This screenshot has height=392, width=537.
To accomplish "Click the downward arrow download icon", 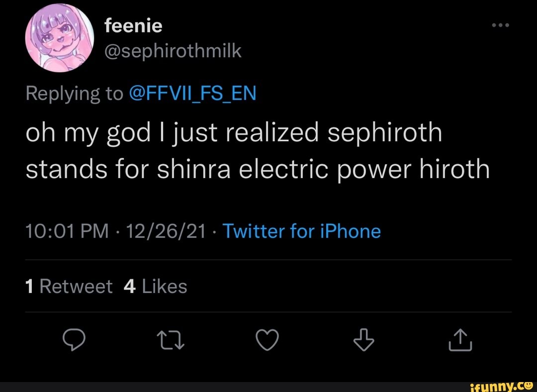I will (x=363, y=341).
